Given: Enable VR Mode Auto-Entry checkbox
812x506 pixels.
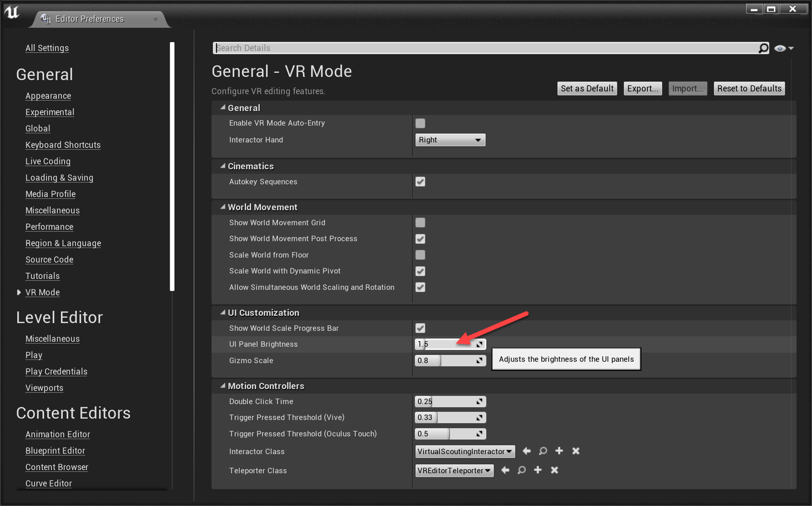Looking at the screenshot, I should pyautogui.click(x=420, y=123).
